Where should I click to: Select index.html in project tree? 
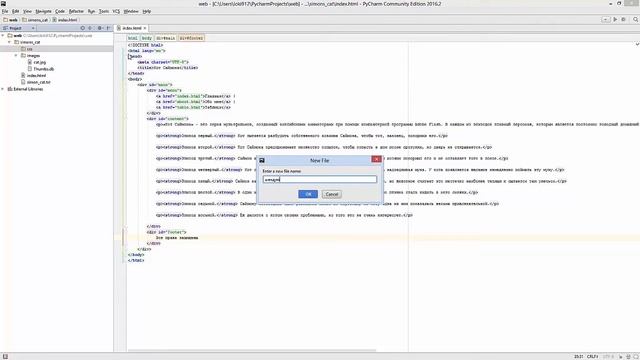coord(33,76)
